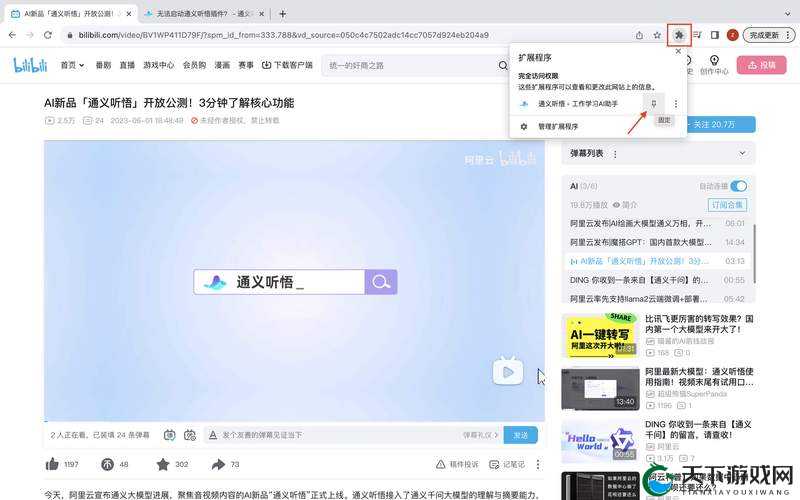Switch to the 无法启动通义听悟插件 tab
Viewport: 800px width, 500px height.
[x=204, y=14]
